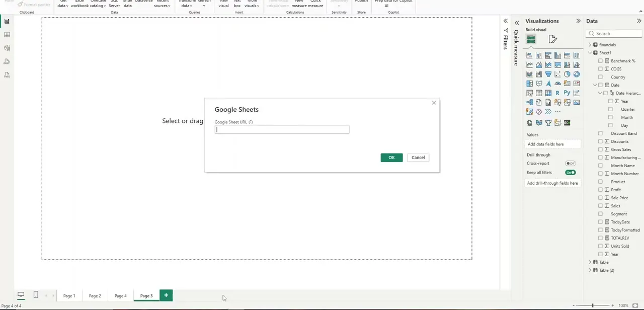Add a new page with plus button
This screenshot has height=310, width=644.
(x=166, y=295)
